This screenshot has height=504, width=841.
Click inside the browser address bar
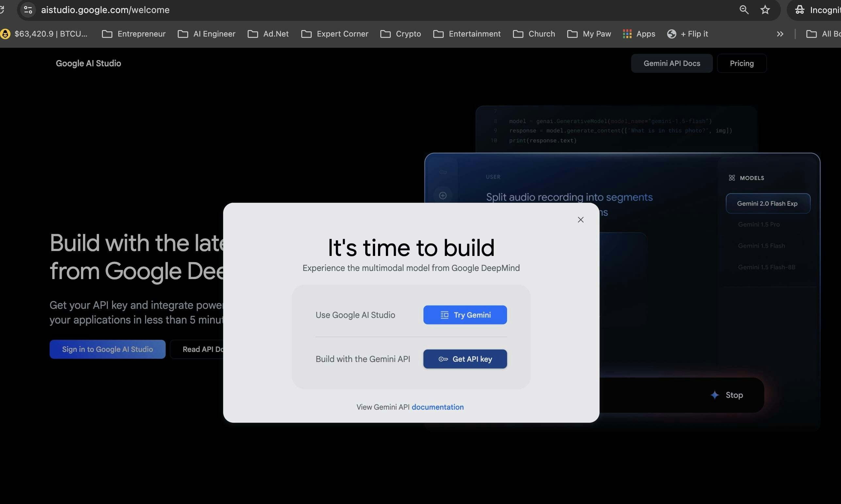click(238, 9)
